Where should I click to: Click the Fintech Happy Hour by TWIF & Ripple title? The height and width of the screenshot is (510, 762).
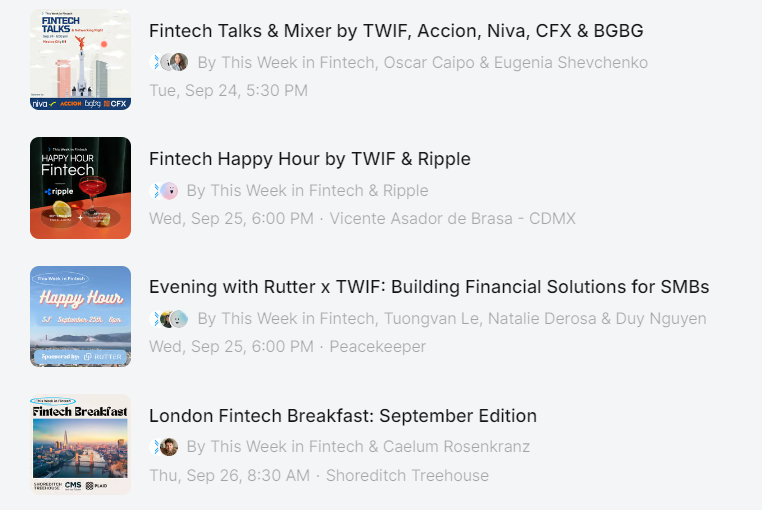coord(310,159)
